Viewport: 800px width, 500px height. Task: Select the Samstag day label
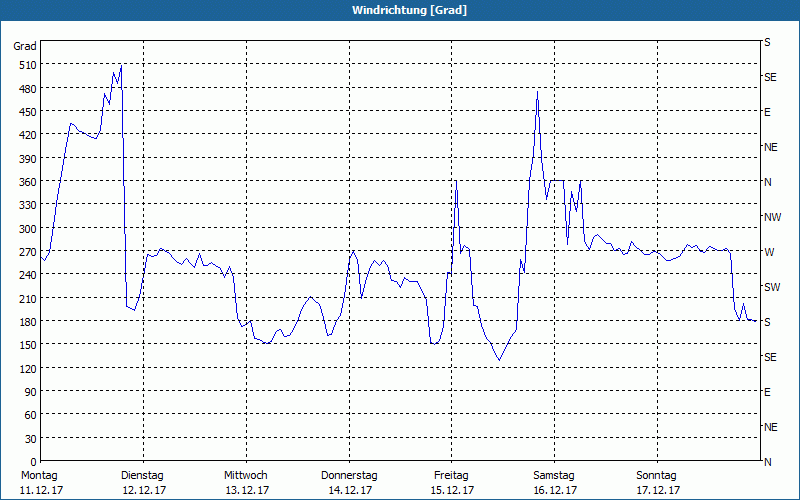(x=554, y=475)
